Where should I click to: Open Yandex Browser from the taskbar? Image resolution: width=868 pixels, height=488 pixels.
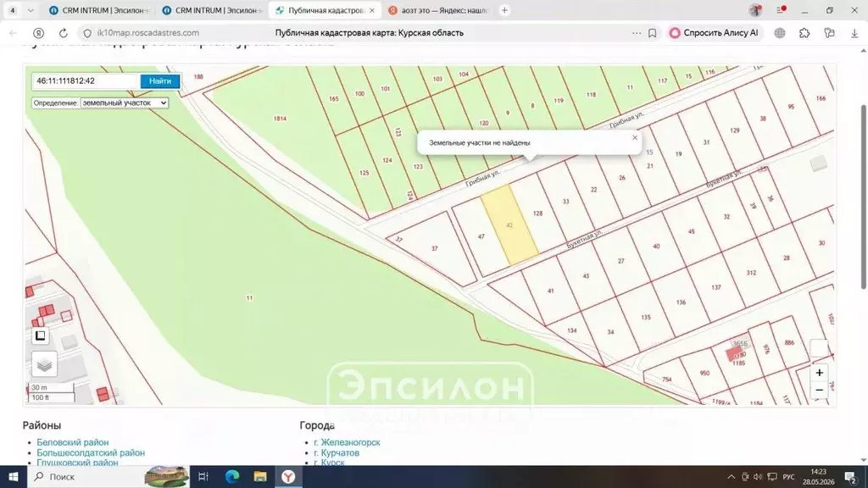click(288, 476)
